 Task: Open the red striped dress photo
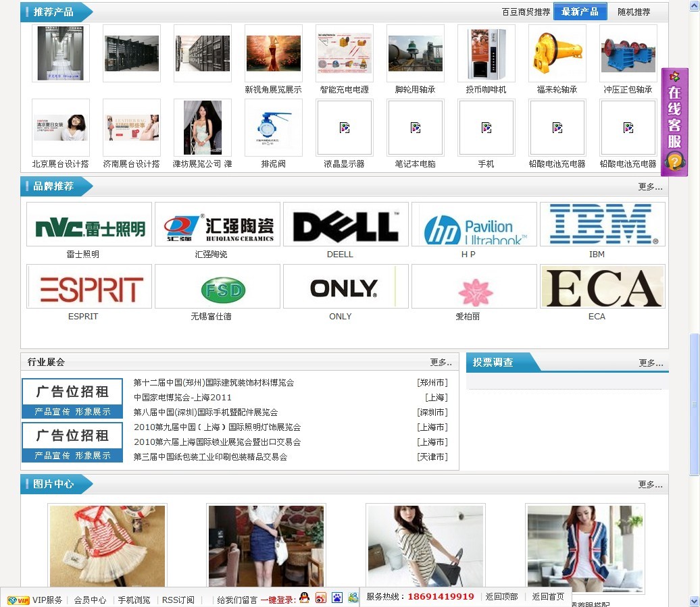point(107,546)
